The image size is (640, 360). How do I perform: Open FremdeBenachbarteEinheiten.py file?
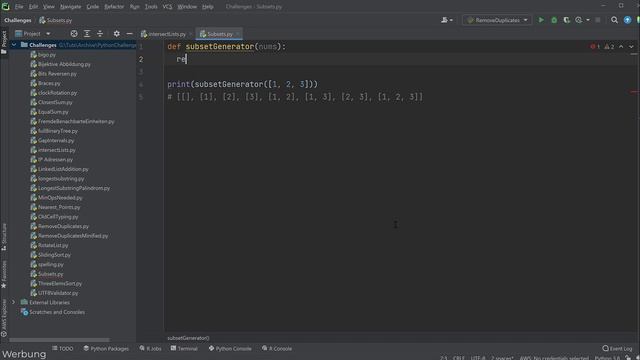[76, 121]
